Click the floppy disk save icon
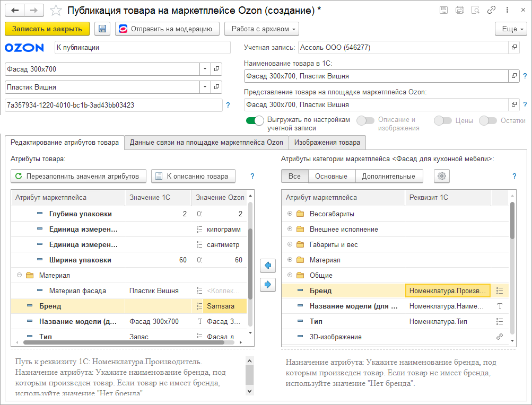 [102, 29]
